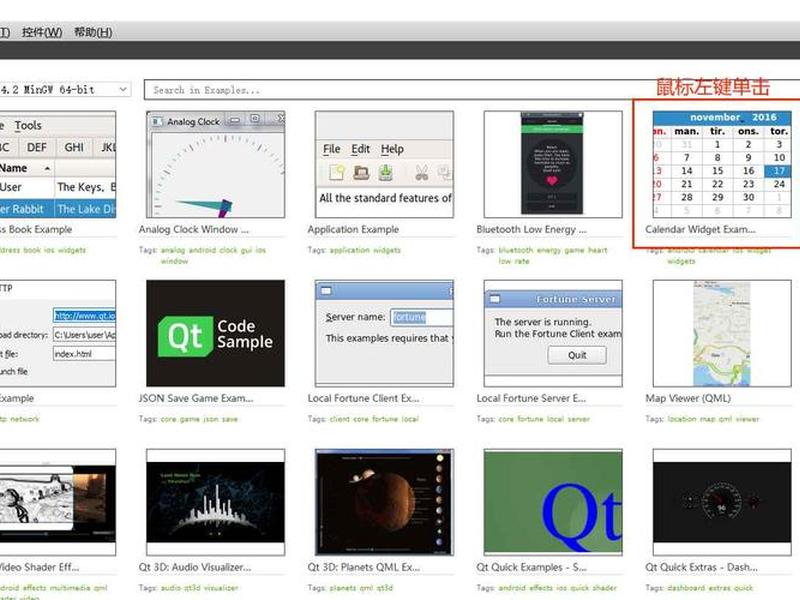Click the Analog Clock Window title link
Viewport: 800px width, 600px height.
[193, 230]
